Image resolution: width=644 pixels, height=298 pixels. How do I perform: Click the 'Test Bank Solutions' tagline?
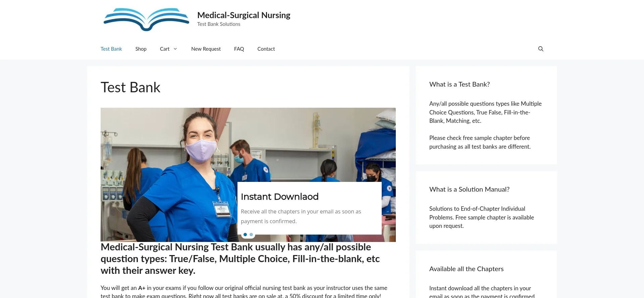coord(219,24)
